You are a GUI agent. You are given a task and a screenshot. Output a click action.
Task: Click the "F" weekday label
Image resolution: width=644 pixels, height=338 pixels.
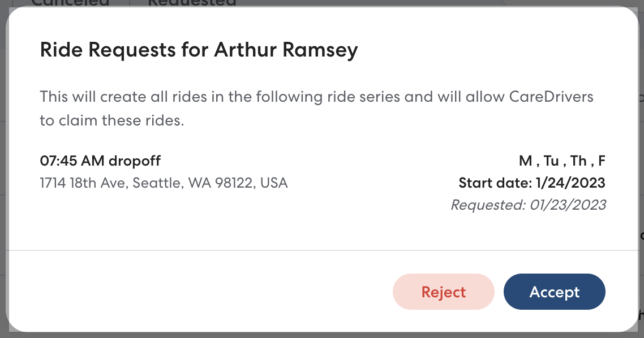602,161
